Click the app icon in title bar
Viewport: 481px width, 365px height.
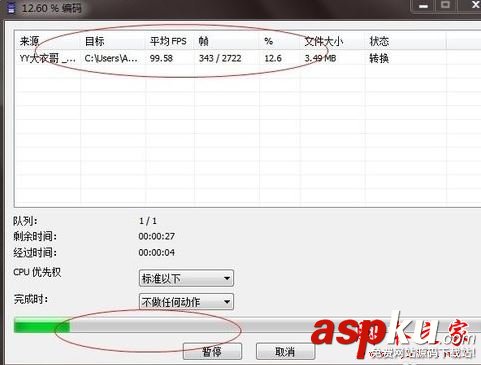11,8
